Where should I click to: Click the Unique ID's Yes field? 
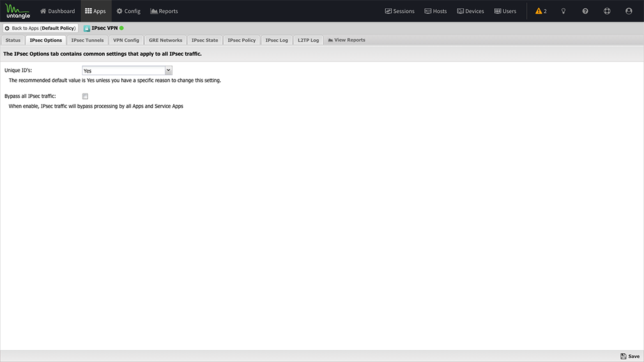coord(123,71)
